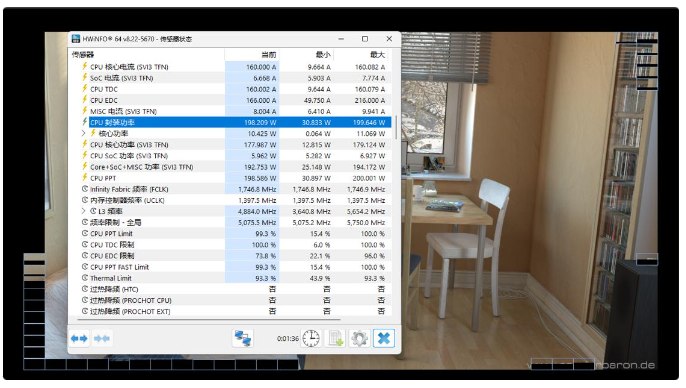Click the shrink layout arrows icon
The image size is (686, 388).
pyautogui.click(x=102, y=339)
